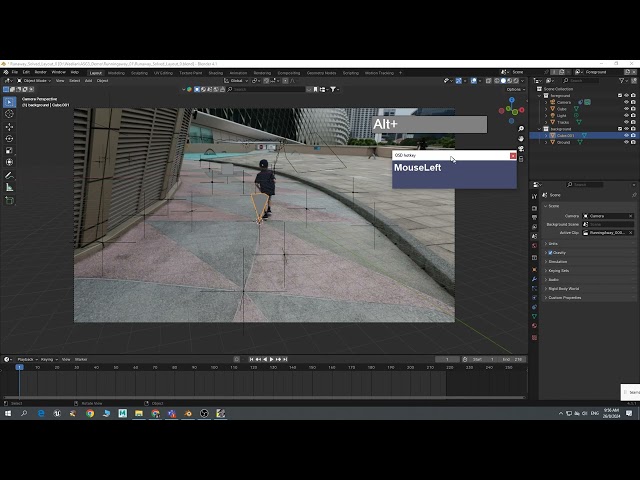
Task: Select the 3D Cursor tool
Action: click(9, 114)
